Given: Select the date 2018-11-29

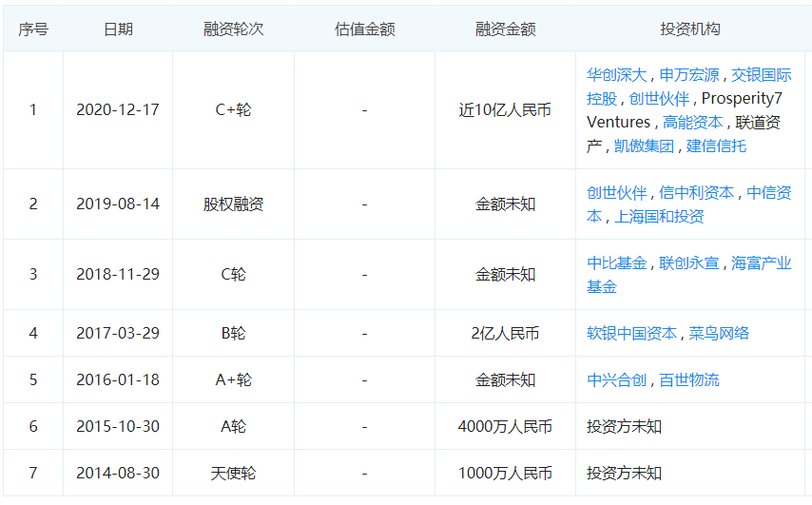Looking at the screenshot, I should click(118, 275).
